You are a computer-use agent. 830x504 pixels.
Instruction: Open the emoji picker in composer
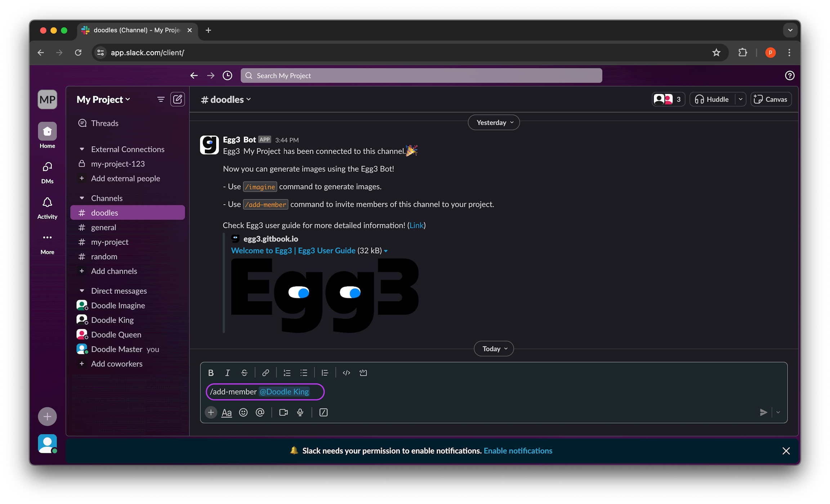pyautogui.click(x=243, y=412)
